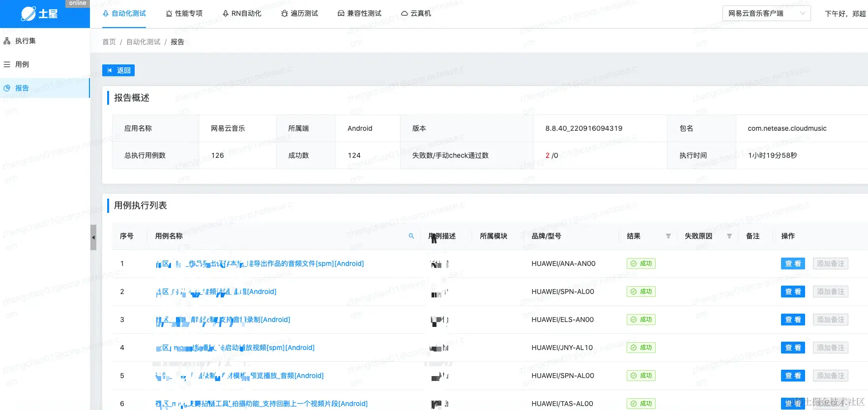Click 添加备注 for row 4
The width and height of the screenshot is (868, 410).
(x=831, y=348)
